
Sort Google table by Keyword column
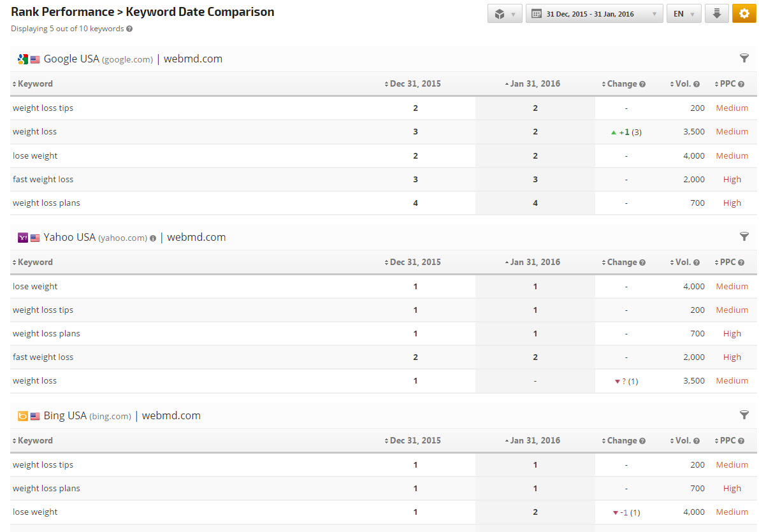(x=35, y=84)
